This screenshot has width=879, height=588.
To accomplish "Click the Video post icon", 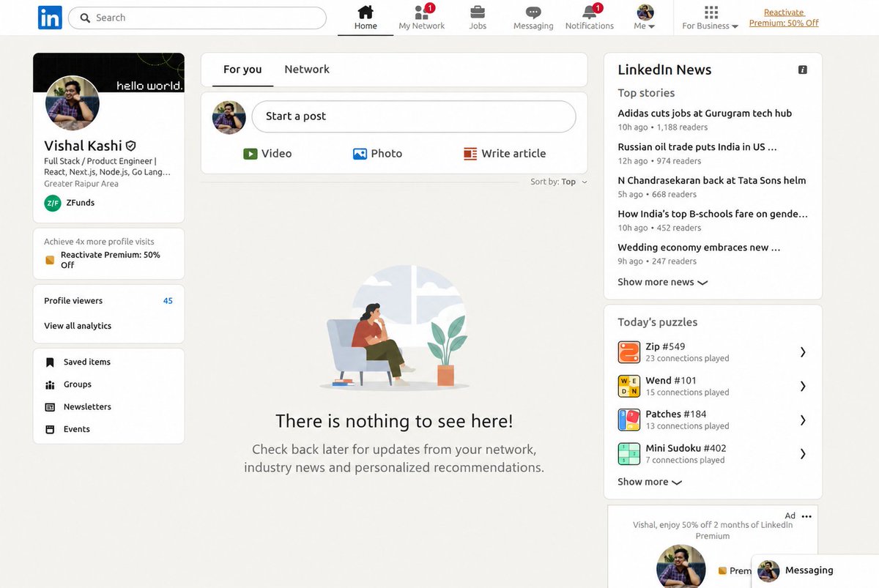I will point(251,154).
